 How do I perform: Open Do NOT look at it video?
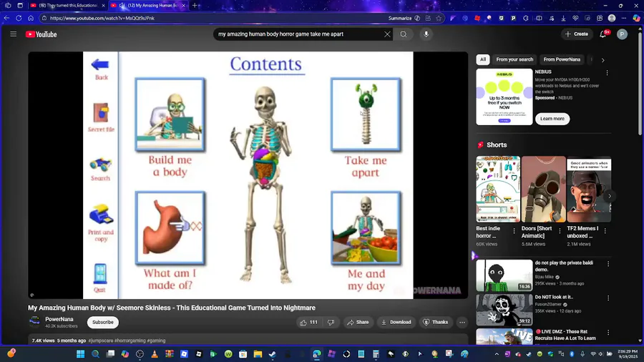(504, 310)
